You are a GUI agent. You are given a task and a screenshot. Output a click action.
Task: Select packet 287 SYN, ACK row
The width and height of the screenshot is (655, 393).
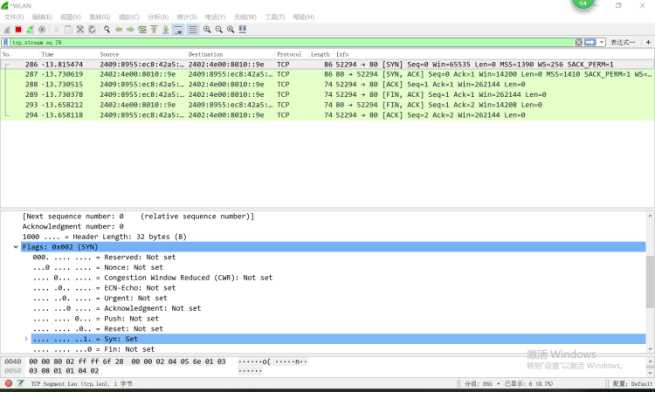click(328, 74)
